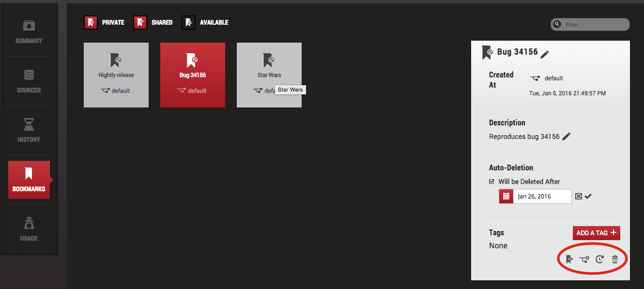Image resolution: width=644 pixels, height=289 pixels.
Task: Confirm deletion date with checkmark icon
Action: (x=588, y=196)
